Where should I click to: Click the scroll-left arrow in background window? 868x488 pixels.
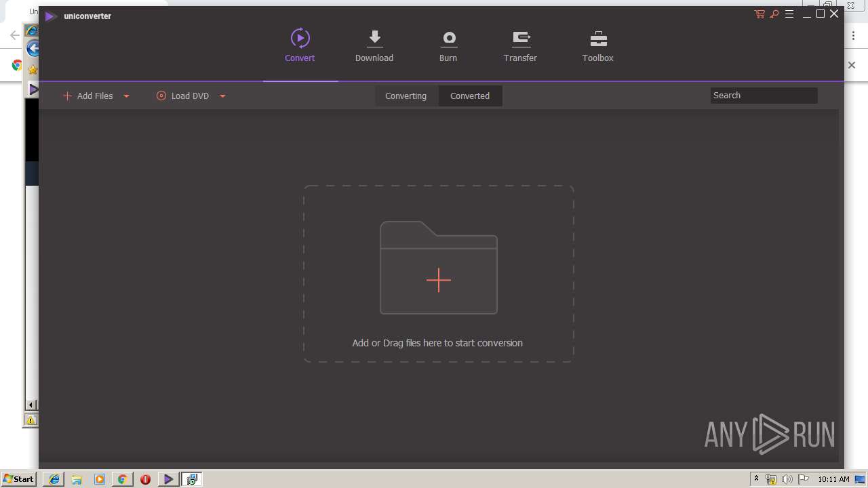tap(31, 405)
